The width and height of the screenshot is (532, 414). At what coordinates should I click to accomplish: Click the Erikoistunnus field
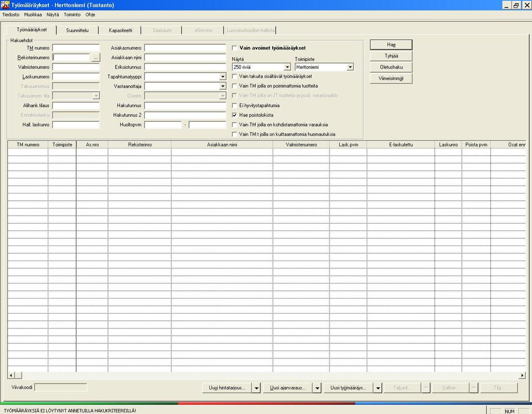[x=185, y=67]
